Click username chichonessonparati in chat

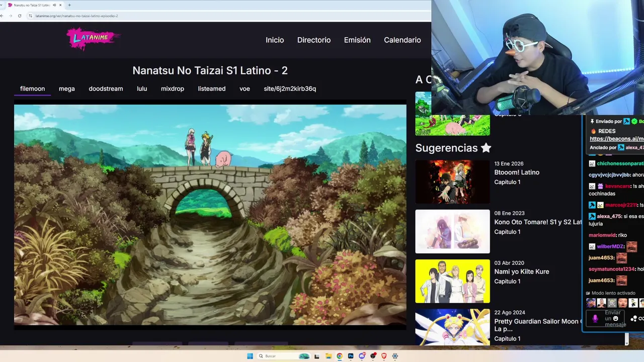pos(620,163)
